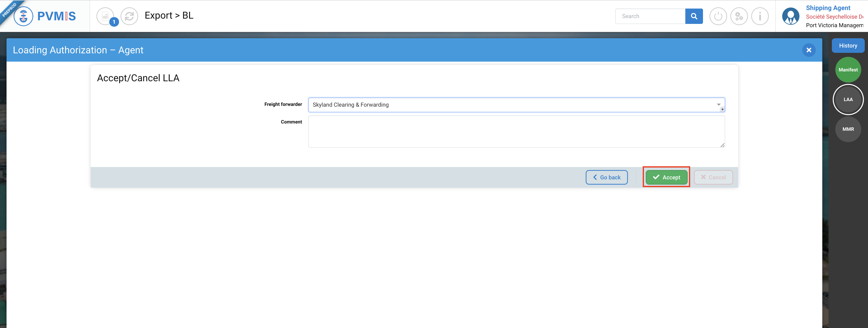868x328 pixels.
Task: Open the History tab
Action: (x=848, y=46)
